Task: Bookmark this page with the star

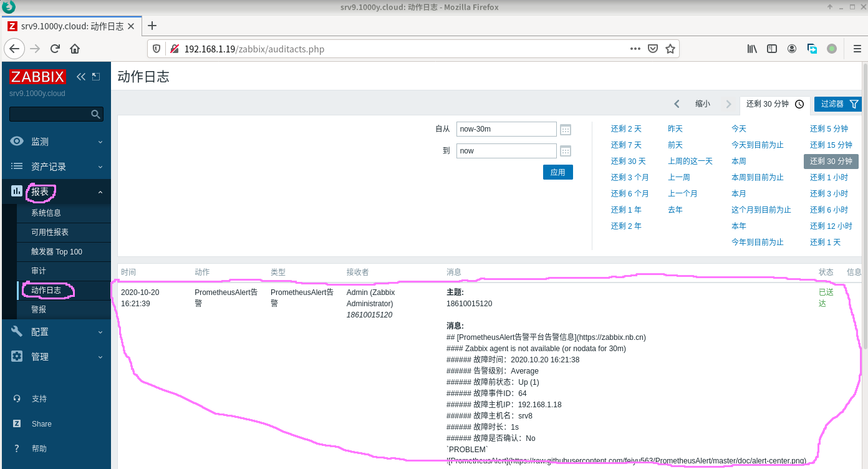Action: tap(670, 49)
